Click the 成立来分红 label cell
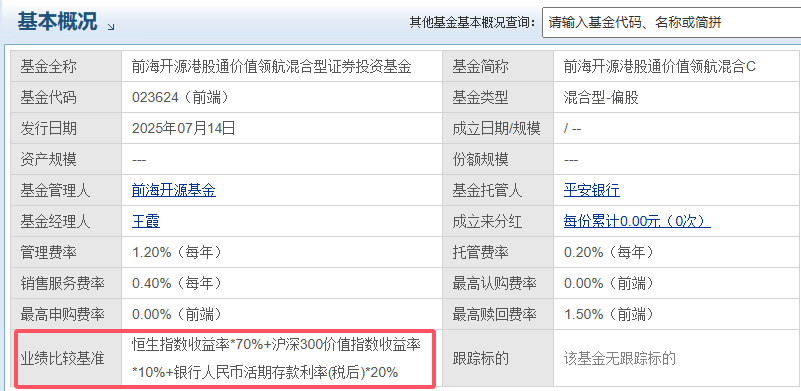This screenshot has height=391, width=801. click(498, 221)
